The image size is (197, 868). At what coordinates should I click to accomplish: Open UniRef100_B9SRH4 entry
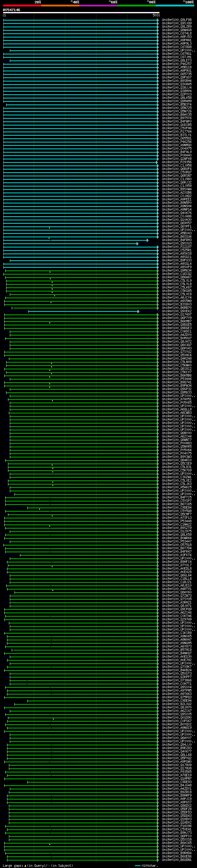(176, 81)
